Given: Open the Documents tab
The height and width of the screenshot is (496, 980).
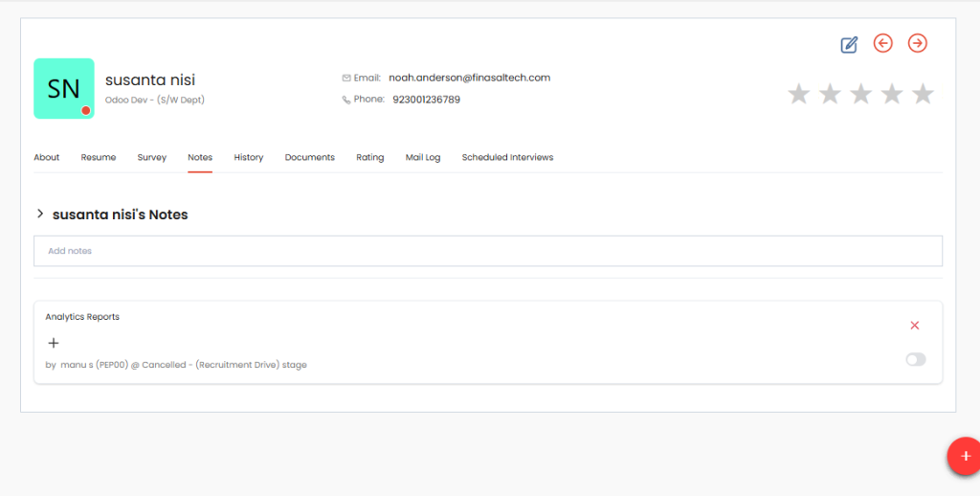Looking at the screenshot, I should [x=309, y=157].
